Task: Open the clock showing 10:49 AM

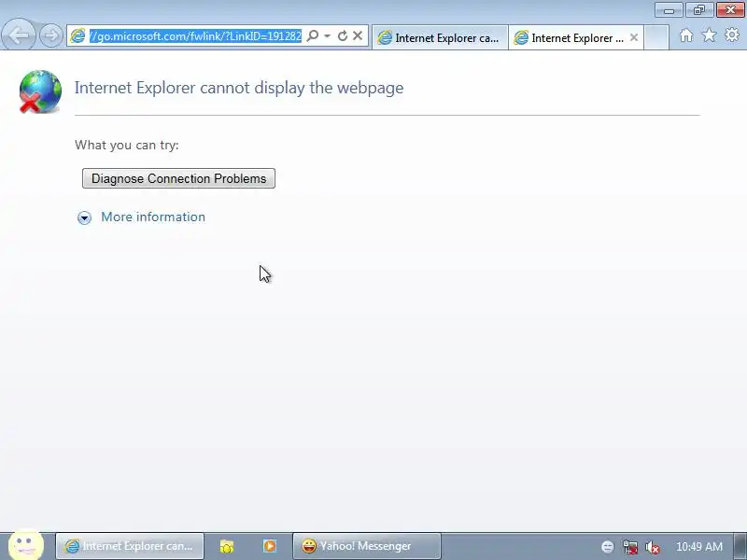Action: [x=698, y=547]
